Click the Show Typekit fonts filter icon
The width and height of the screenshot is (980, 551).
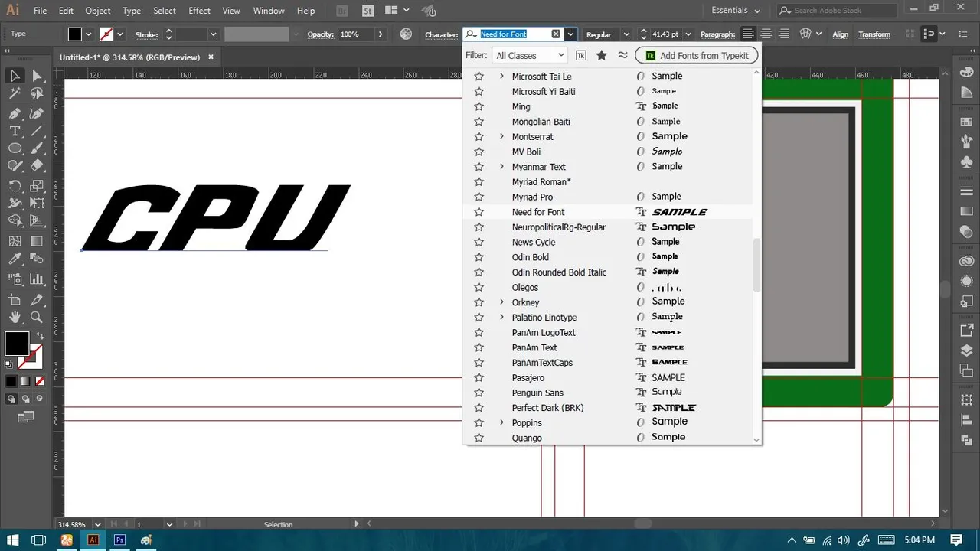point(581,55)
